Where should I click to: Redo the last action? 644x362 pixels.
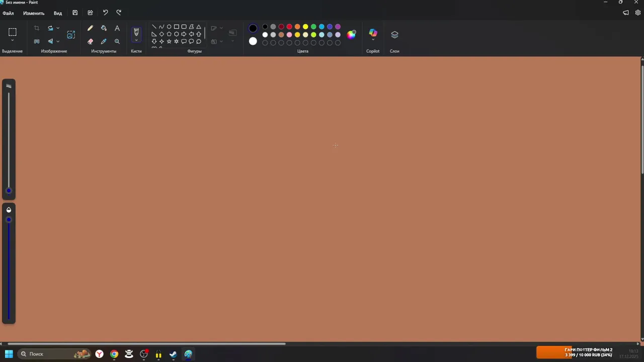coord(119,13)
